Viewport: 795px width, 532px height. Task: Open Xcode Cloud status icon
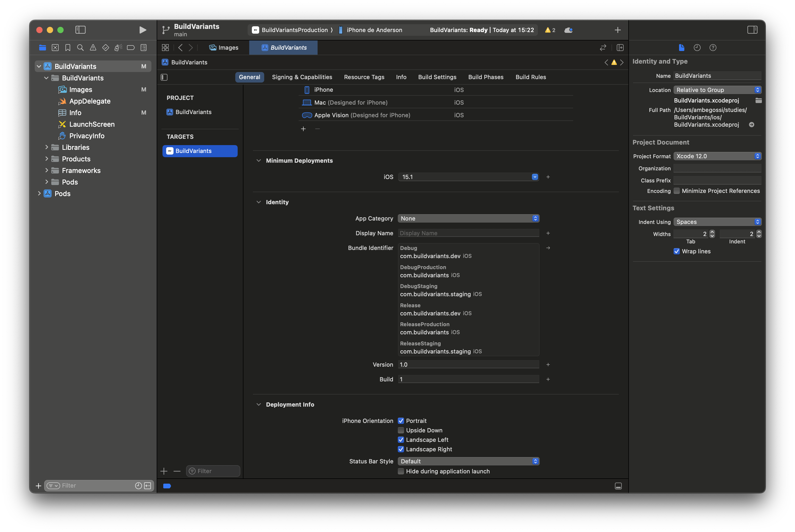[x=568, y=30]
